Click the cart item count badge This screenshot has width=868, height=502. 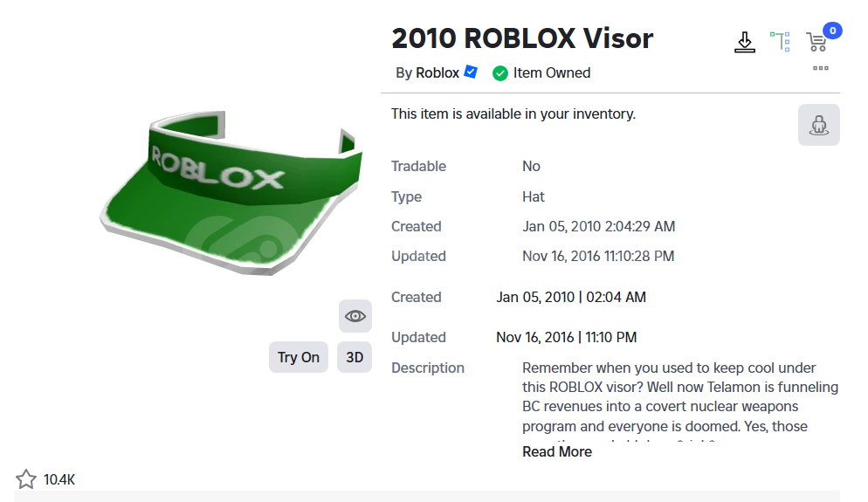[x=832, y=31]
